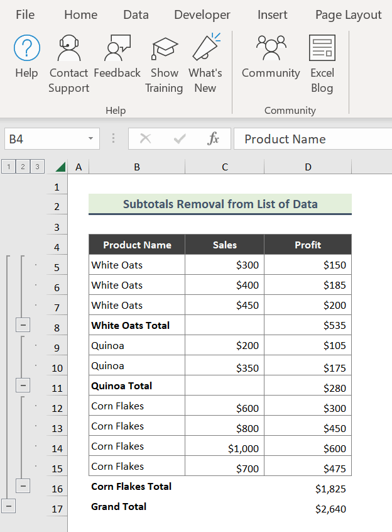Click the Help question mark icon
392x532 pixels.
point(26,48)
